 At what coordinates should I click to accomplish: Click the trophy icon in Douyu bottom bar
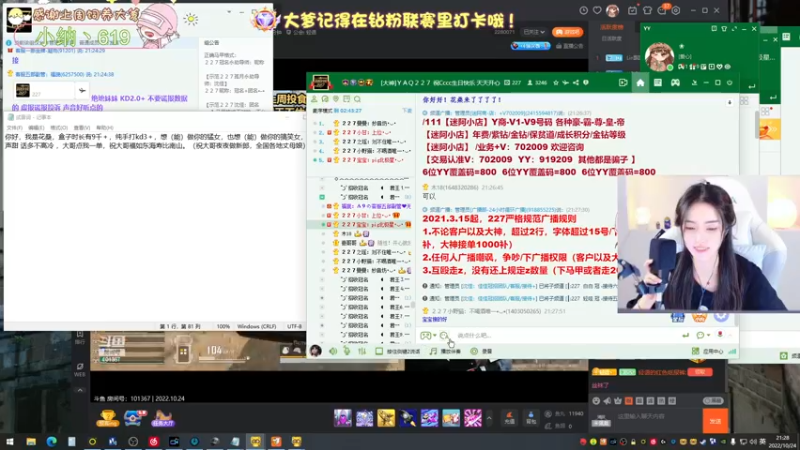(108, 418)
